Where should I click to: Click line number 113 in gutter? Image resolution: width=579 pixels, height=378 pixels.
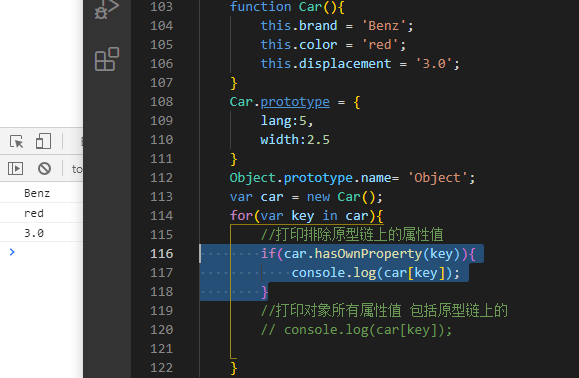162,197
